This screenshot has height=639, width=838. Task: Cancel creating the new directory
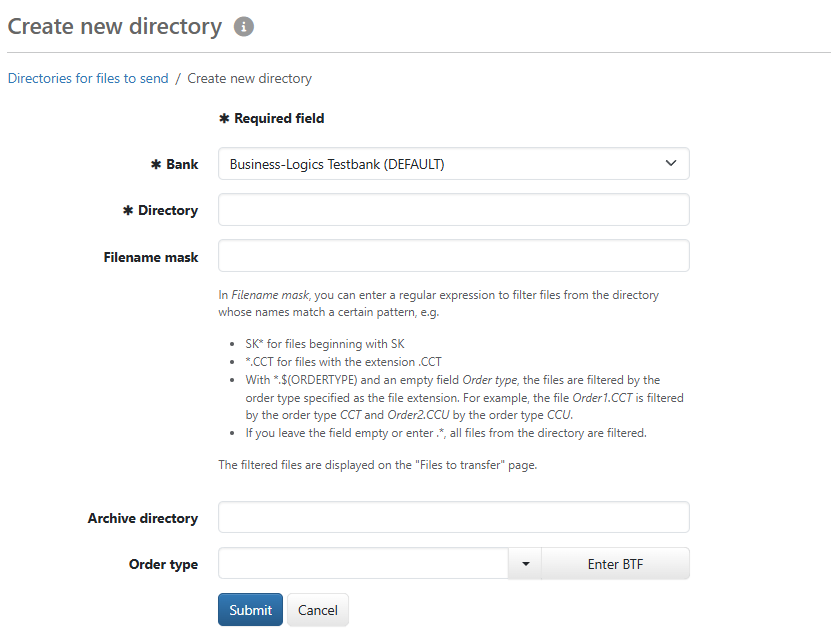click(x=318, y=610)
